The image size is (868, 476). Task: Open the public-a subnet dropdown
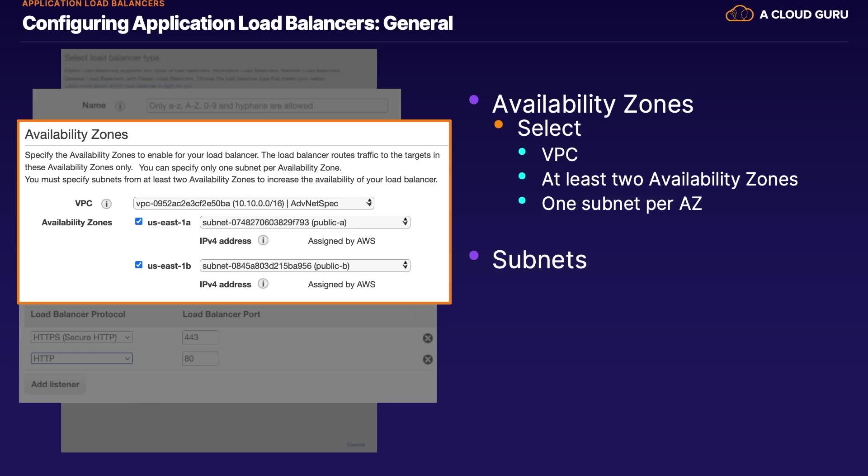305,222
